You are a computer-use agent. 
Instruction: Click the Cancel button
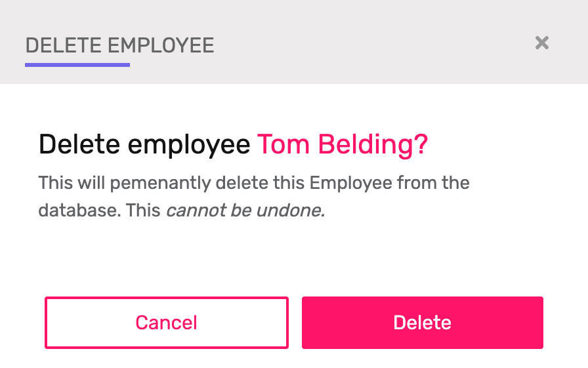point(166,323)
